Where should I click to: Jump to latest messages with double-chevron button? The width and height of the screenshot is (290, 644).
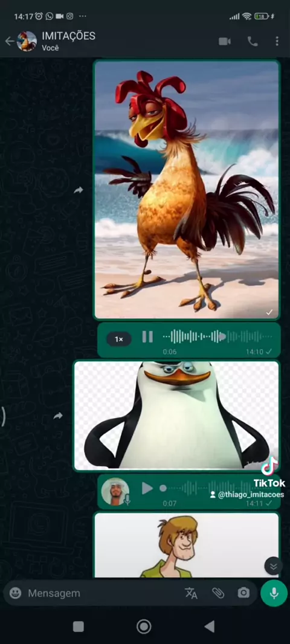click(x=274, y=567)
